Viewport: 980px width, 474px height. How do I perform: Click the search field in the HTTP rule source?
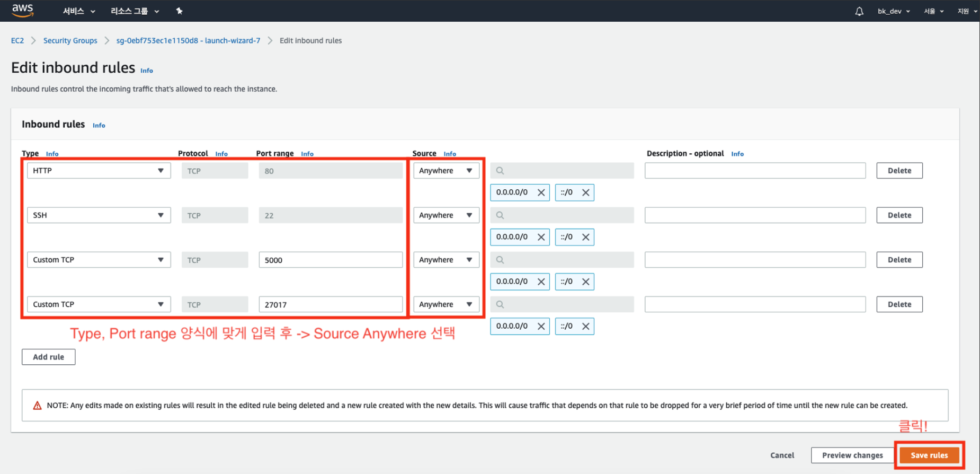pyautogui.click(x=562, y=171)
